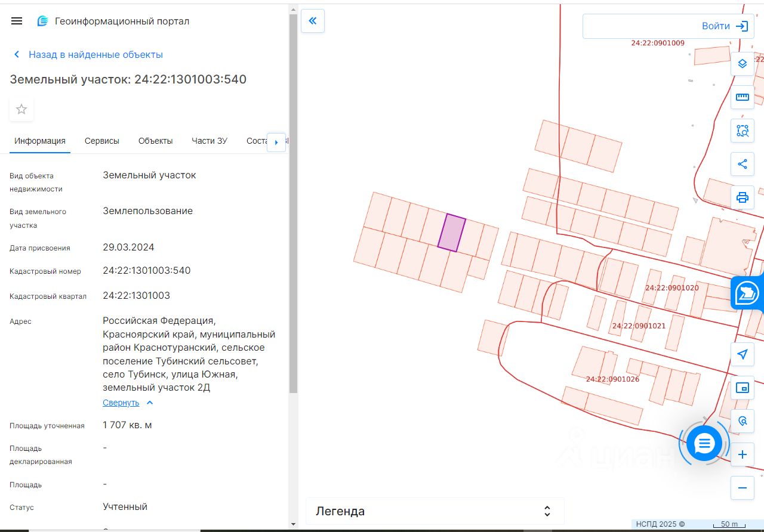Viewport: 764px width, 532px height.
Task: Click cadastral quarter label 24:22:0901020 on map
Action: [671, 287]
